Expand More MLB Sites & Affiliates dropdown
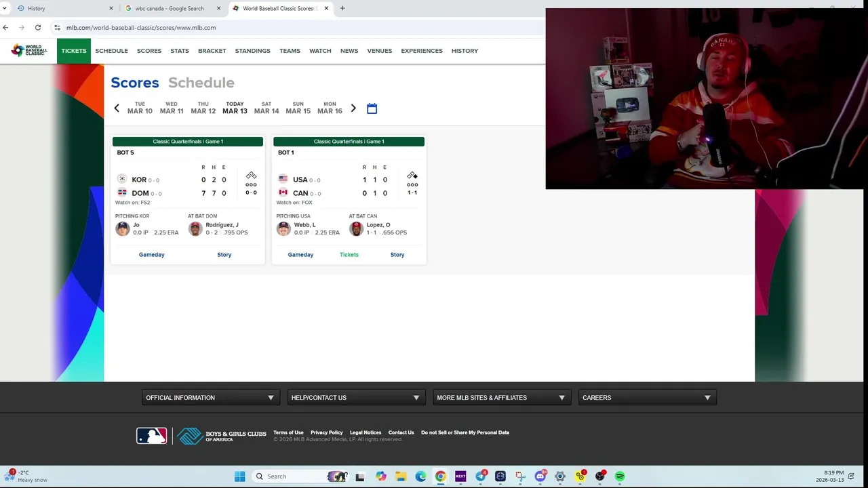This screenshot has width=868, height=488. coord(502,398)
